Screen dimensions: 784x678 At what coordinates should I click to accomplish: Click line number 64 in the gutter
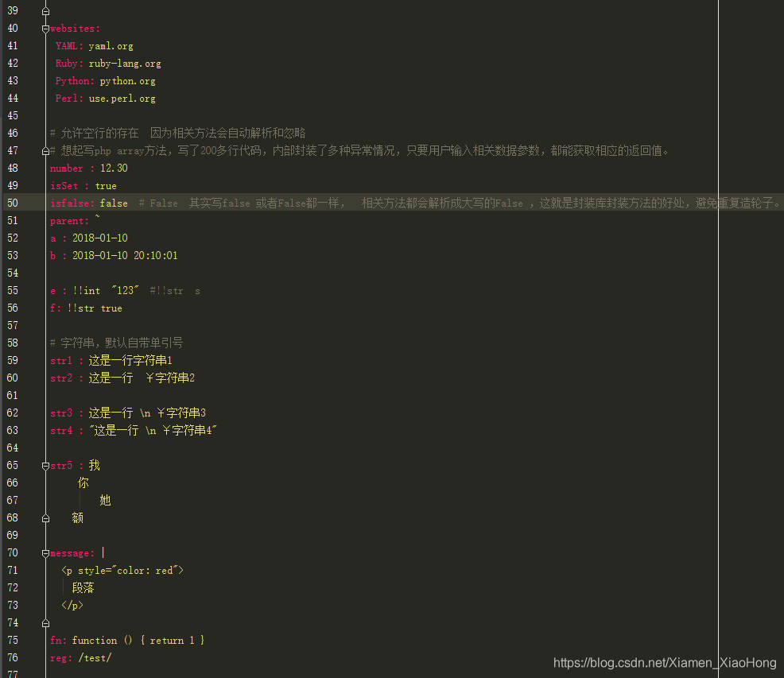tap(13, 448)
